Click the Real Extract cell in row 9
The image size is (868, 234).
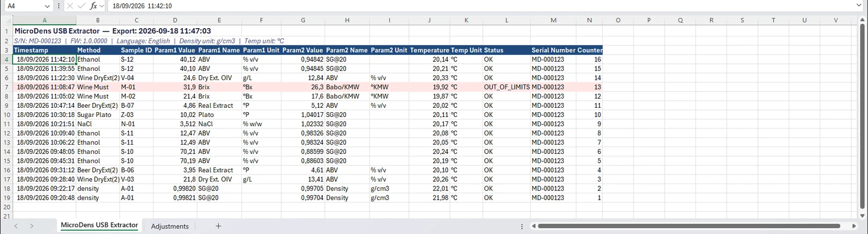(x=219, y=106)
